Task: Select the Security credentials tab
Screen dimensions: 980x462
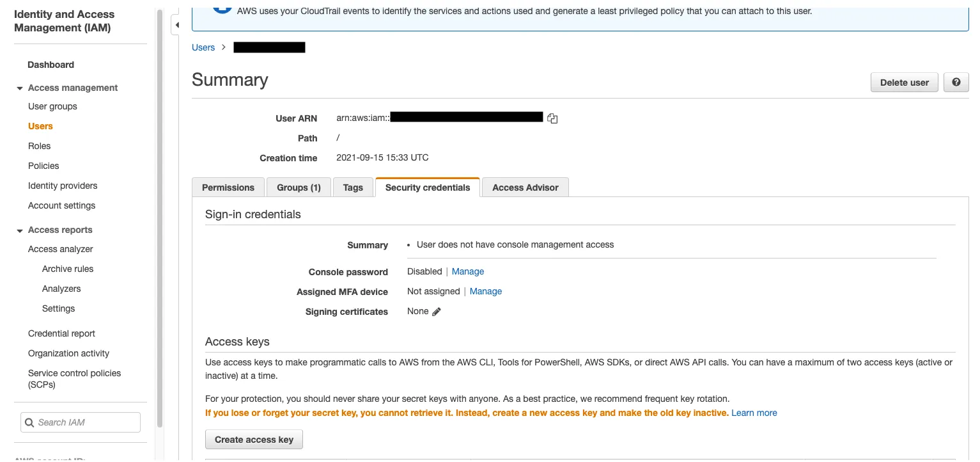Action: click(428, 187)
